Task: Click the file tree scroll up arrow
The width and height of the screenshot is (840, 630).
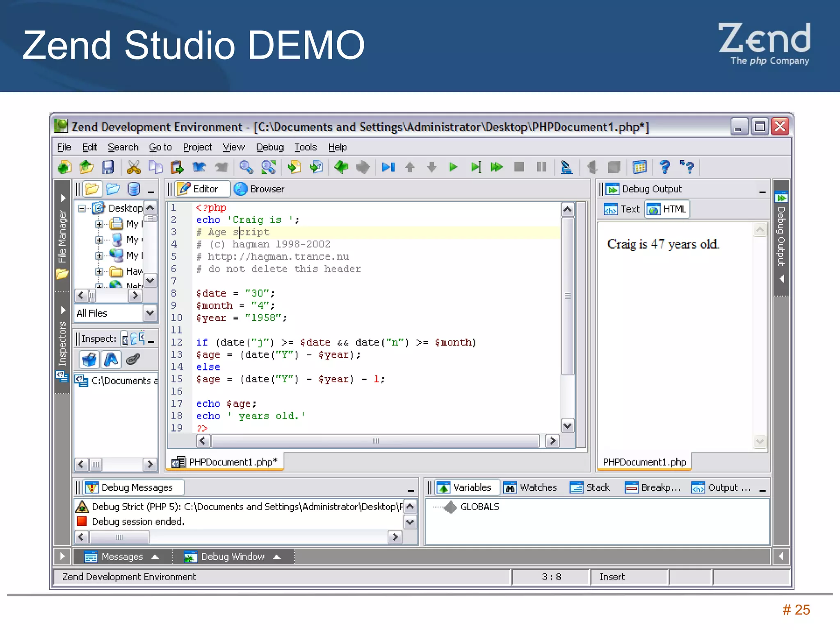Action: click(x=151, y=208)
